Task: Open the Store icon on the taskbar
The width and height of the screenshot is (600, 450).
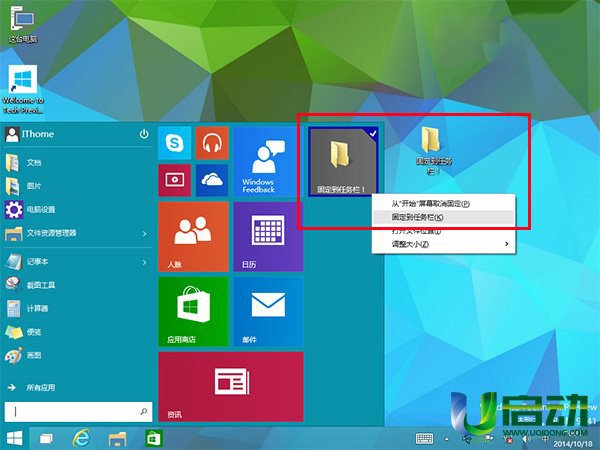Action: pyautogui.click(x=154, y=439)
